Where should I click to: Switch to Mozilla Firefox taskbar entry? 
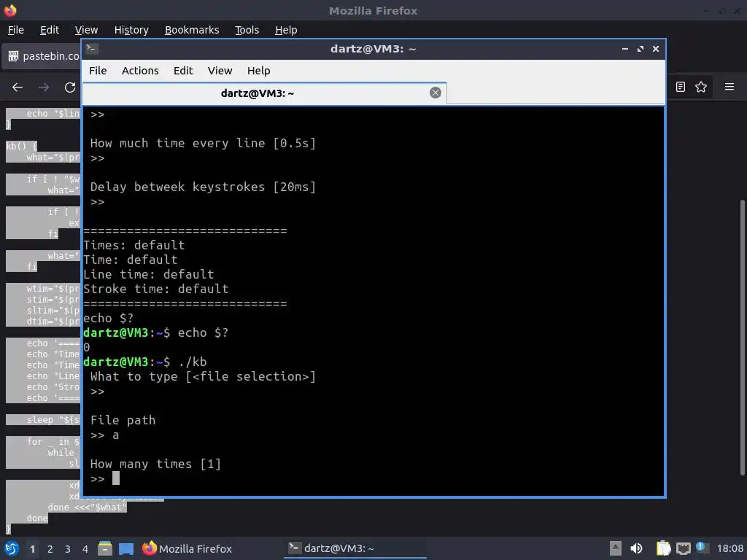tap(187, 548)
